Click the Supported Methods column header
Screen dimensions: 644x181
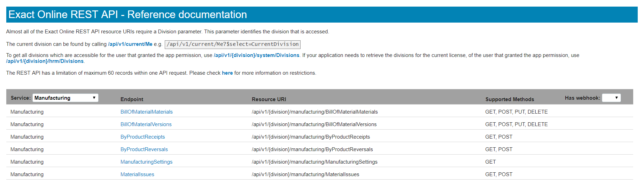click(509, 99)
